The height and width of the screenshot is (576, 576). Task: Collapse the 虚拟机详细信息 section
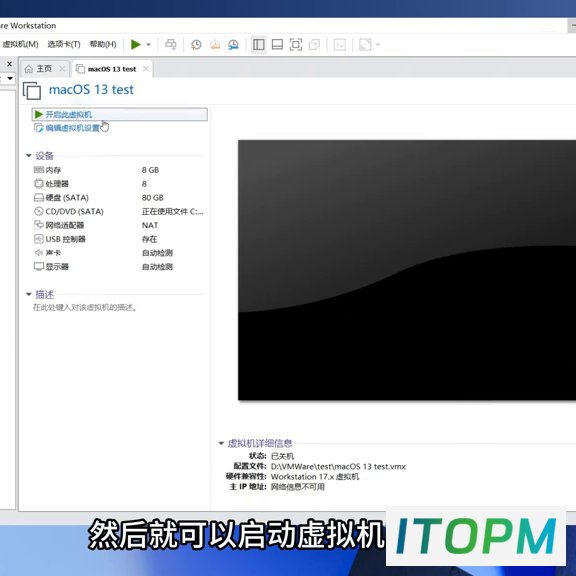click(221, 443)
